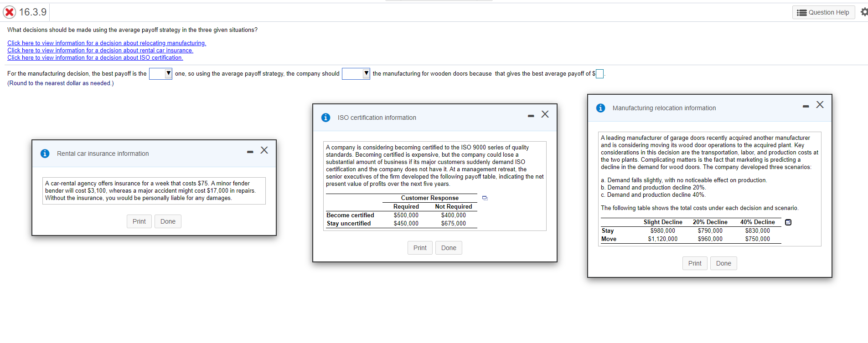
Task: Click the Slight Decline column header
Action: tap(663, 222)
